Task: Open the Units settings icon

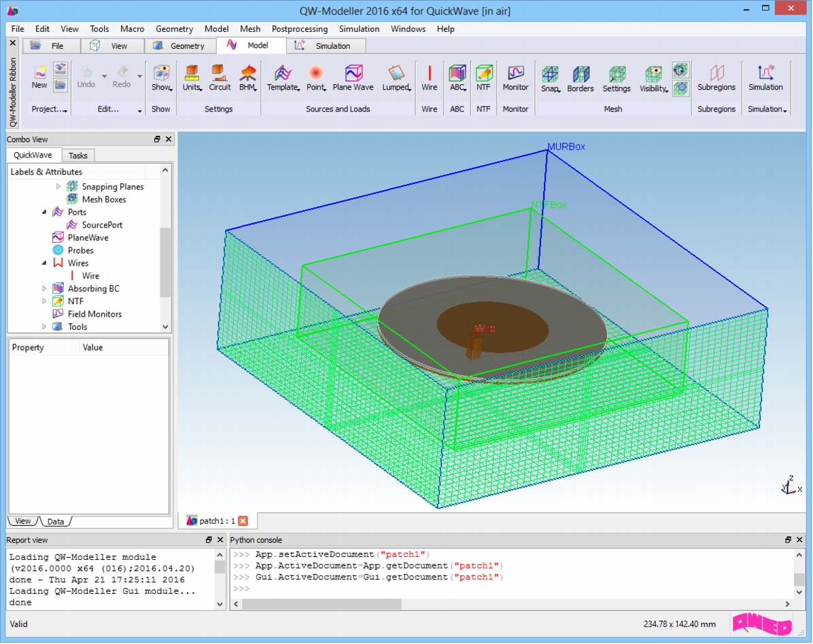Action: 192,73
